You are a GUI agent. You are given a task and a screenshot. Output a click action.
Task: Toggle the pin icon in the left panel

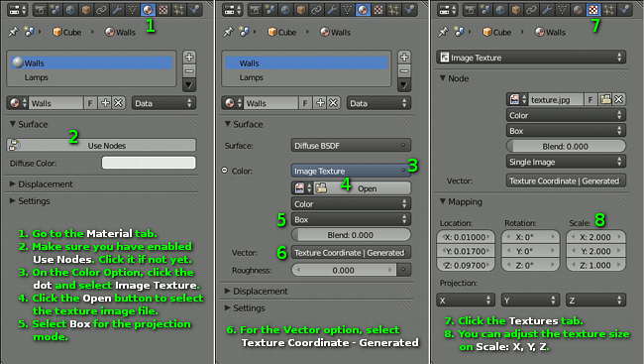click(x=13, y=32)
